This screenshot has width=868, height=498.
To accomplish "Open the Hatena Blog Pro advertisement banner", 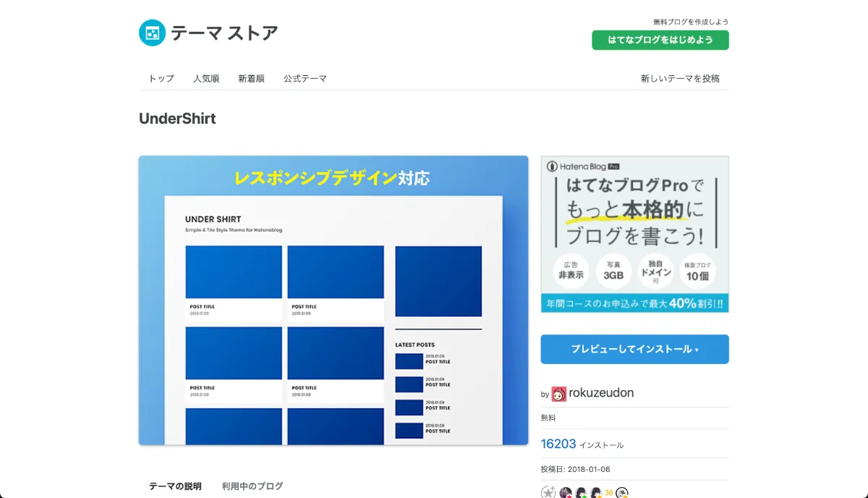I will coord(634,234).
